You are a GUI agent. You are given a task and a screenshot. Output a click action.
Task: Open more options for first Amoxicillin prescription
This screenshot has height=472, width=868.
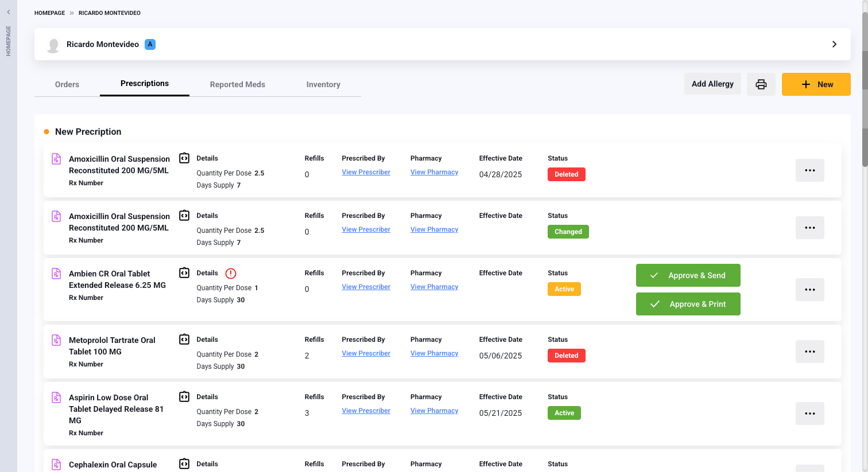click(809, 170)
